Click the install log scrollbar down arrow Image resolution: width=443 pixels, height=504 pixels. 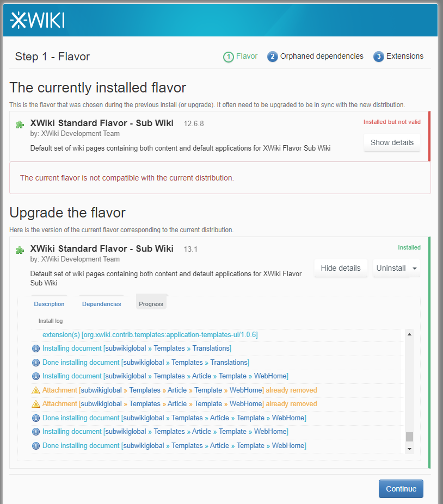click(x=410, y=449)
